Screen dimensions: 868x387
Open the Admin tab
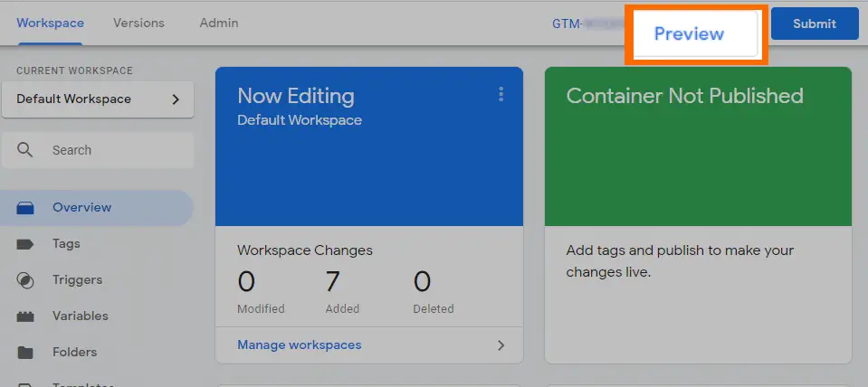pos(219,24)
